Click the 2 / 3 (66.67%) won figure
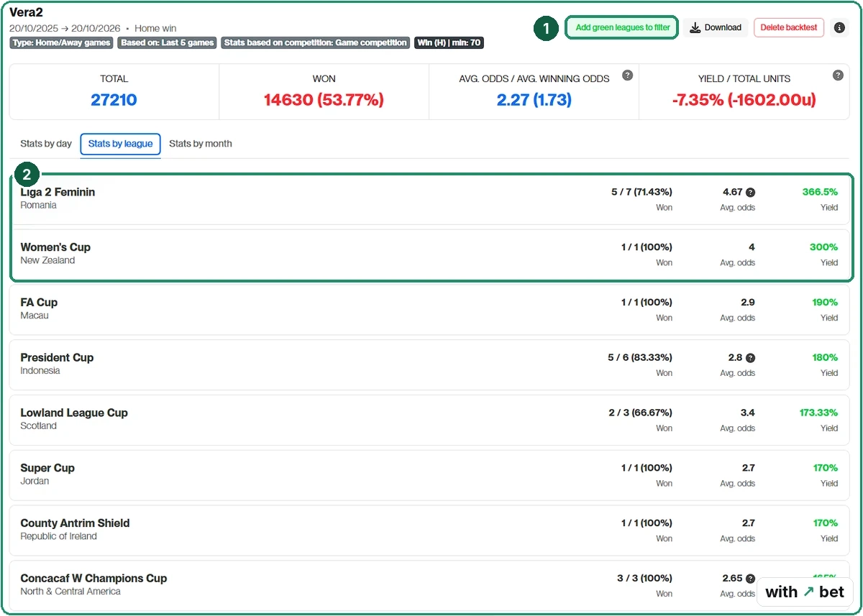Viewport: 863px width, 616px height. (x=640, y=413)
